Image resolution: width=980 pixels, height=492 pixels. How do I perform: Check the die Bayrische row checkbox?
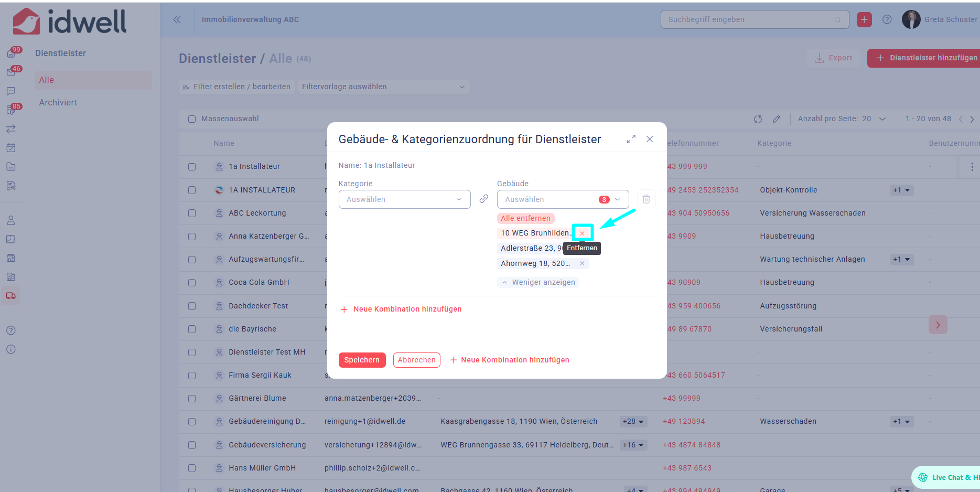pyautogui.click(x=192, y=329)
